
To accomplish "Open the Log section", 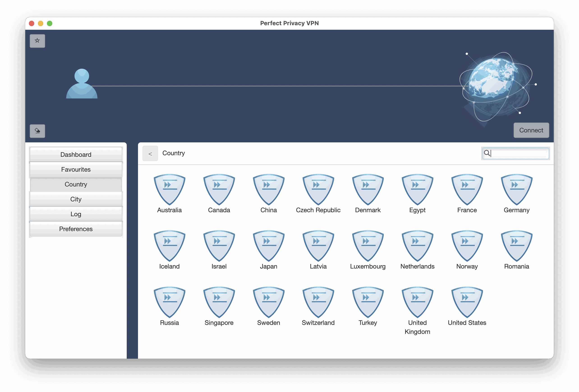I will [76, 214].
